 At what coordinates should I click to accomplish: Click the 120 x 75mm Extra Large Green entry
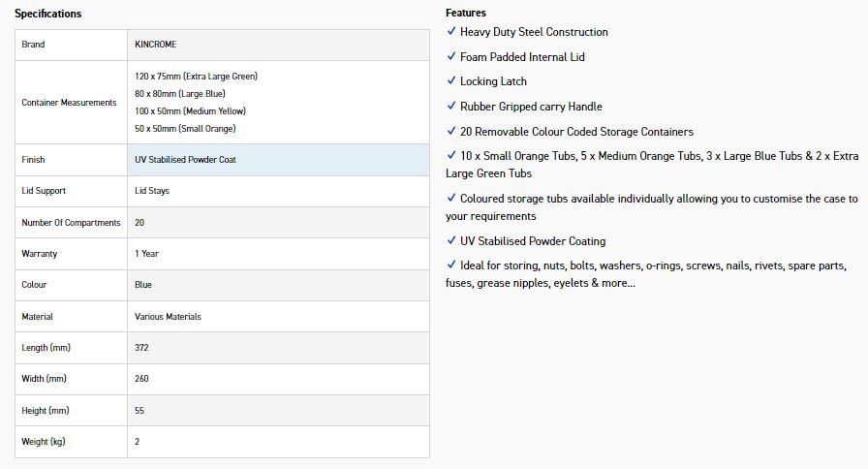(196, 77)
